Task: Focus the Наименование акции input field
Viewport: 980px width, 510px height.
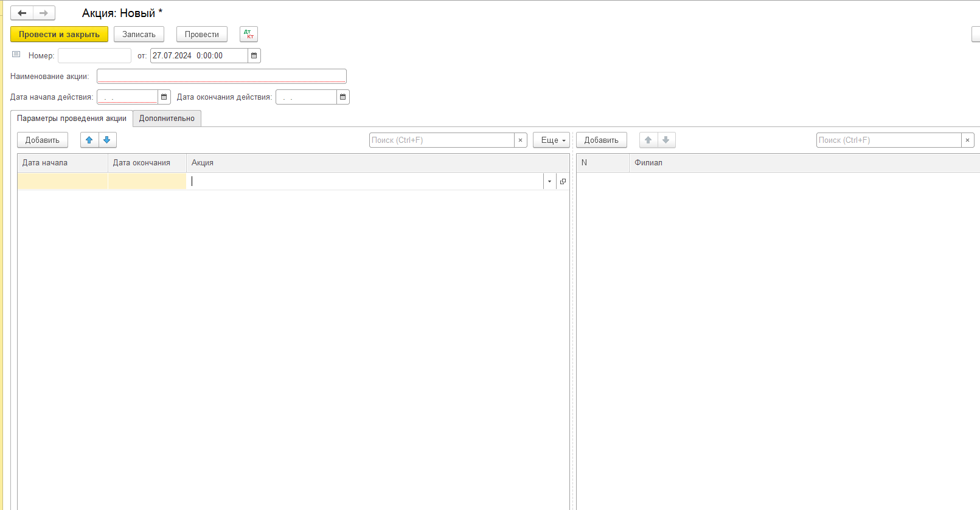Action: (x=221, y=76)
